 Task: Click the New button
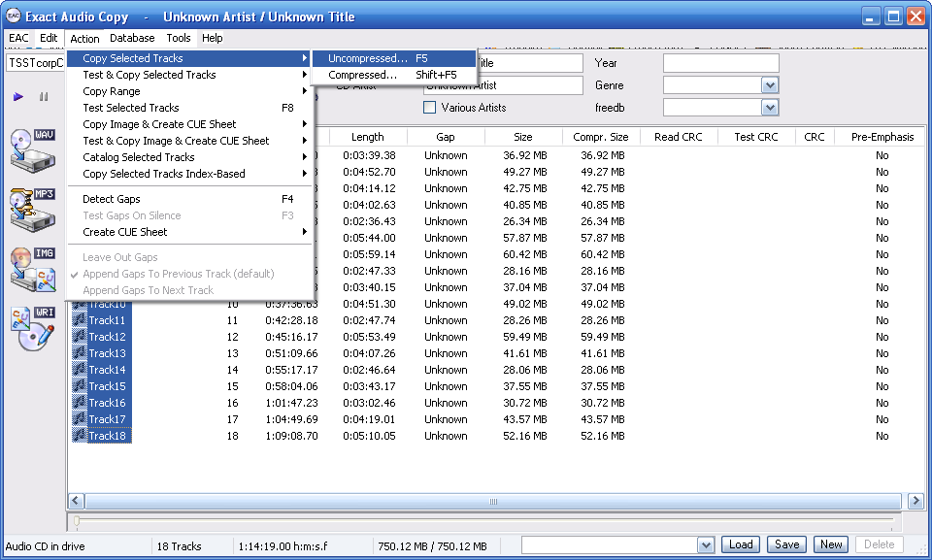click(x=831, y=544)
